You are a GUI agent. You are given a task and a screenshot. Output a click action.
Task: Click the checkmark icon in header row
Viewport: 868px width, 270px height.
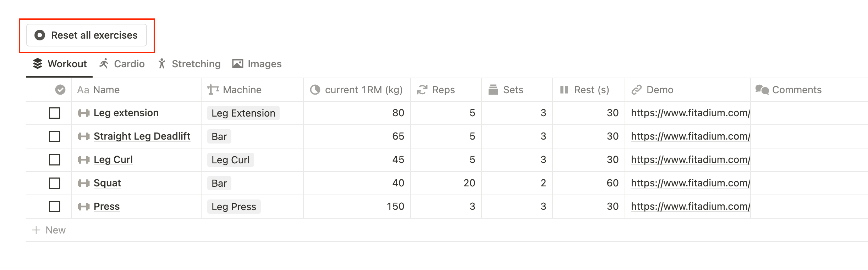click(60, 90)
